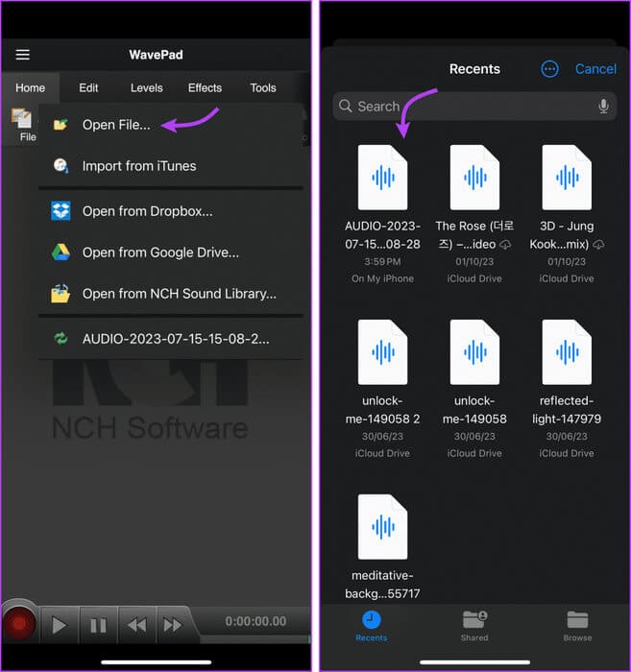Open the WavePad hamburger menu
Viewport: 631px width, 672px height.
click(x=23, y=55)
